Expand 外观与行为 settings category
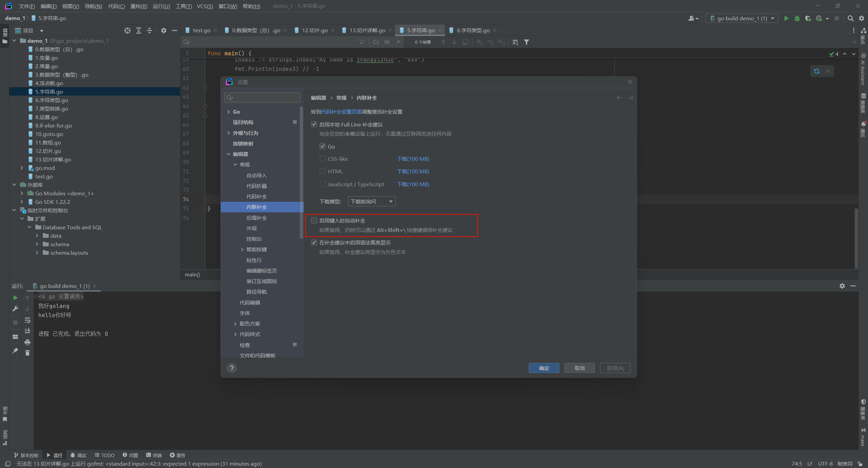Viewport: 868px width, 468px height. (x=229, y=133)
